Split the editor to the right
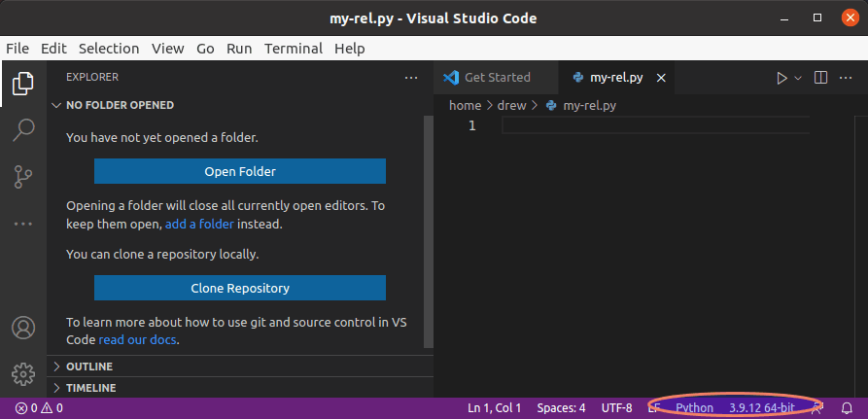Viewport: 868px width, 419px height. (x=820, y=78)
